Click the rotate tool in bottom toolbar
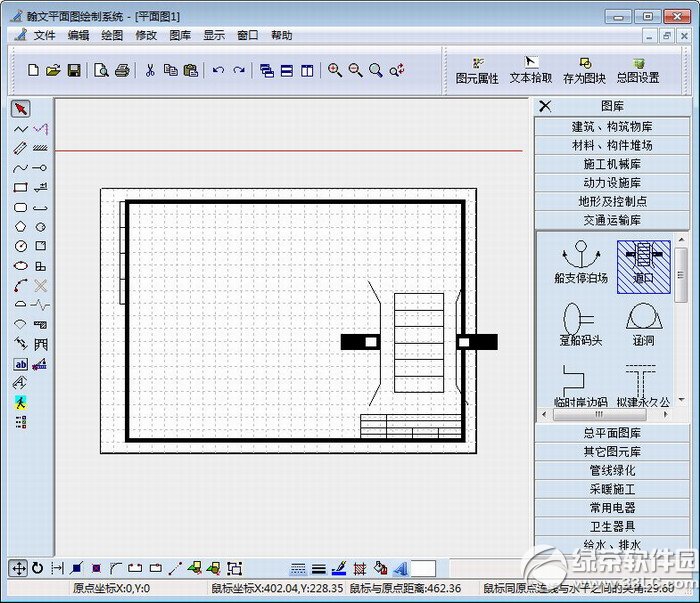 click(38, 568)
